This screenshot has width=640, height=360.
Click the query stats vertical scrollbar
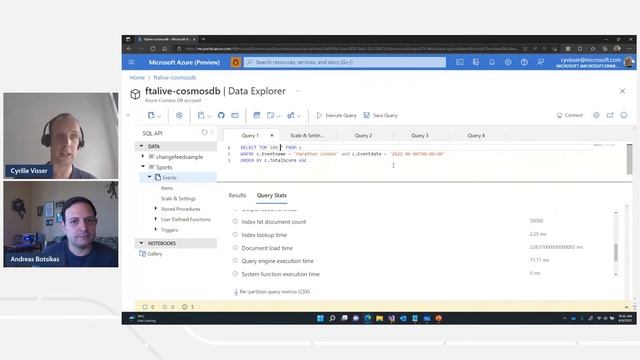point(616,252)
